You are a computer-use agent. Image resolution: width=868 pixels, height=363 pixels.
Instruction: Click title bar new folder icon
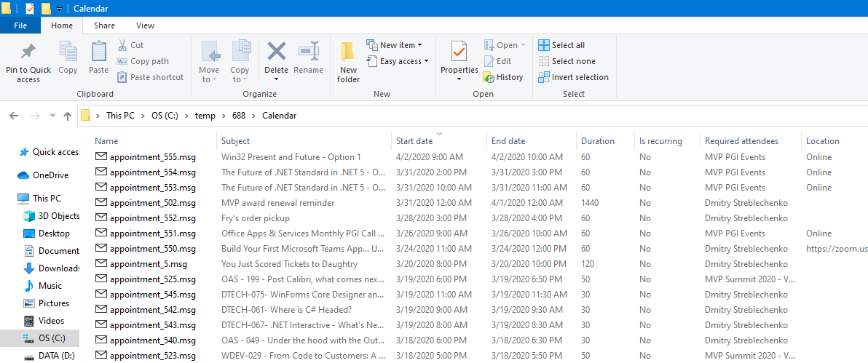tap(46, 8)
